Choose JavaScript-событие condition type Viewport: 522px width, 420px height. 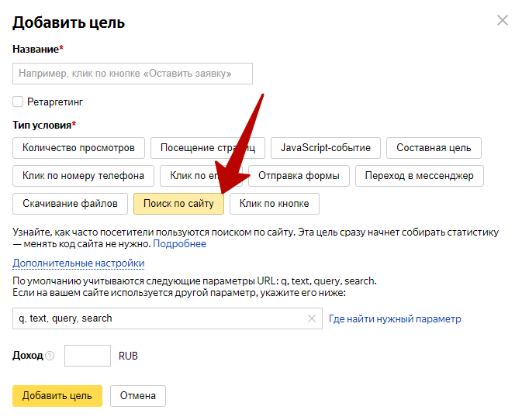point(326,147)
